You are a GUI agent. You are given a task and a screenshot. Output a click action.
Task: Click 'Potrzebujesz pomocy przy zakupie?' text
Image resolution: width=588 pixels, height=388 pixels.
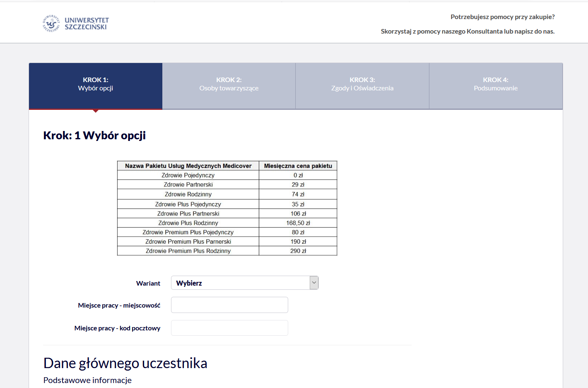point(502,17)
